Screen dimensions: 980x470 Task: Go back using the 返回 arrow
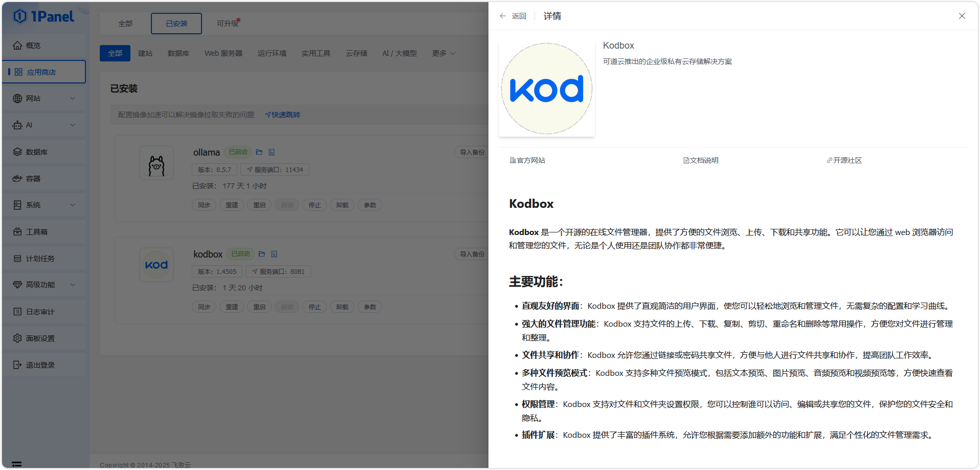pyautogui.click(x=513, y=16)
